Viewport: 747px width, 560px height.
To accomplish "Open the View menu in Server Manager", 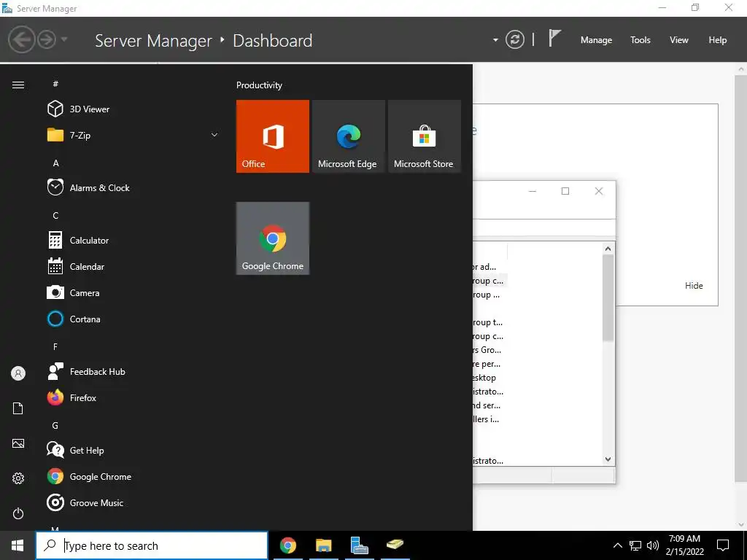I will 679,40.
